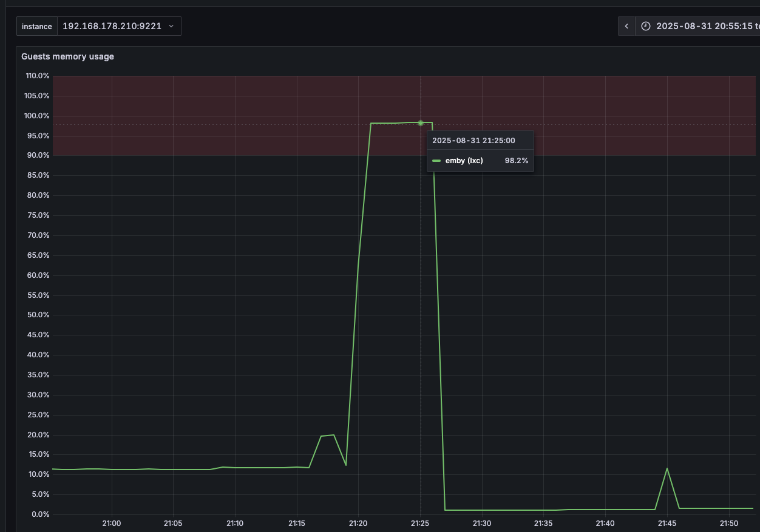Click the 21:50 x-axis time label
Image resolution: width=760 pixels, height=532 pixels.
pyautogui.click(x=728, y=523)
